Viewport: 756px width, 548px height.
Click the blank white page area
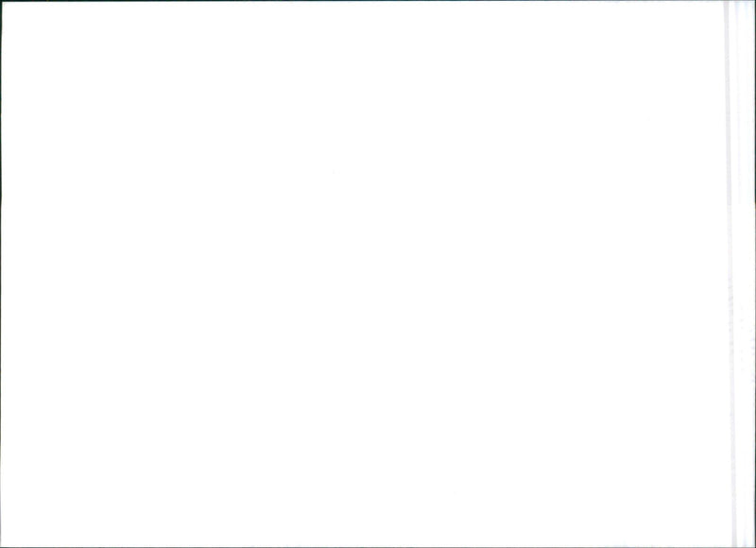tap(363, 274)
